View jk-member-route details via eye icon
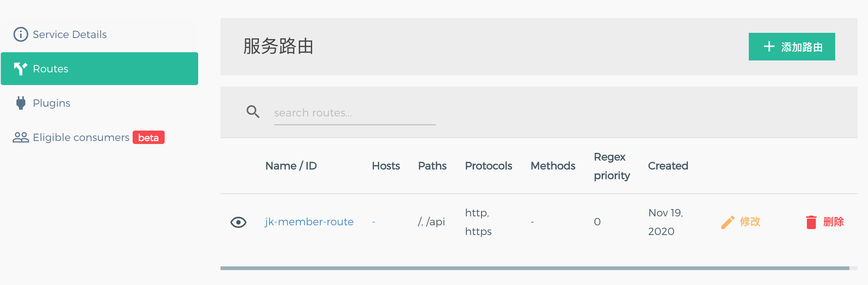The height and width of the screenshot is (285, 868). coord(238,222)
